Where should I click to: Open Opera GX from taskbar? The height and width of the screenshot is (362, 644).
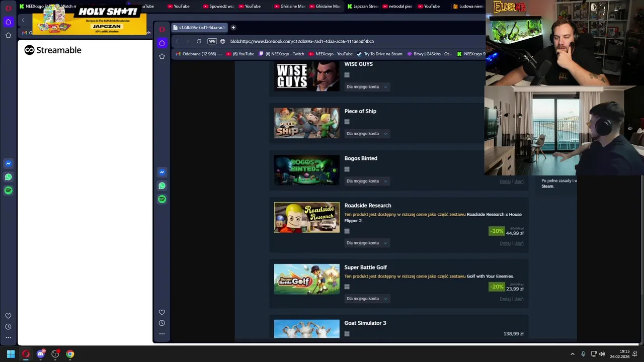(x=26, y=354)
